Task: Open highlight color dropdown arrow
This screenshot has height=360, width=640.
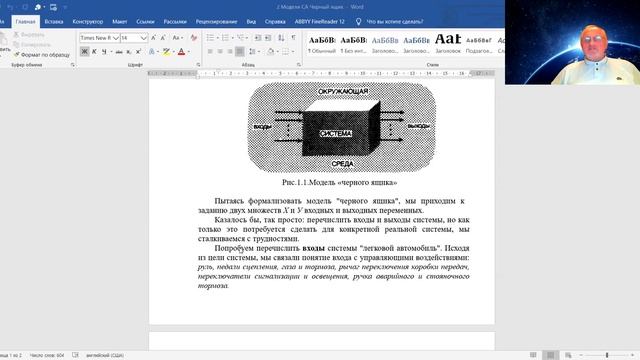Action: [173, 52]
